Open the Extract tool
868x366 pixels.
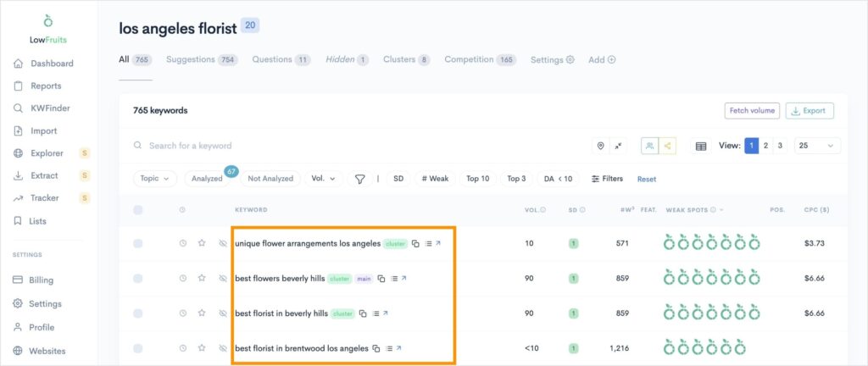pos(36,176)
